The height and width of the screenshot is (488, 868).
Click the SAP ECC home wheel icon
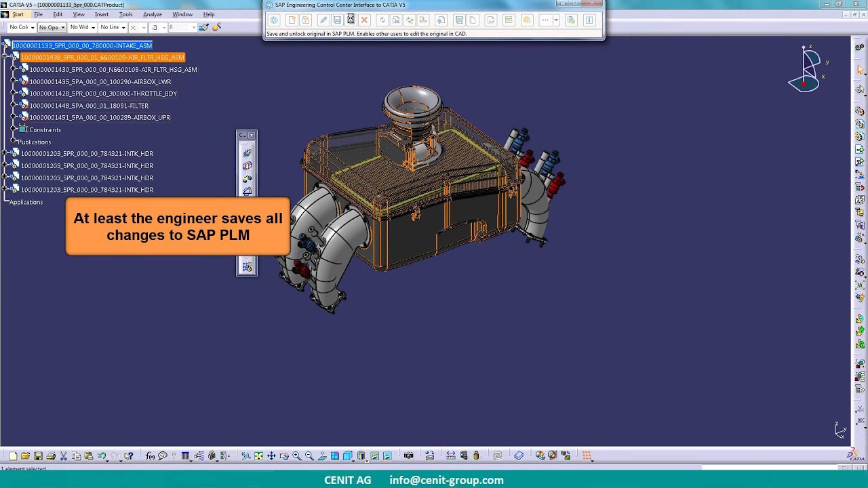[x=275, y=20]
